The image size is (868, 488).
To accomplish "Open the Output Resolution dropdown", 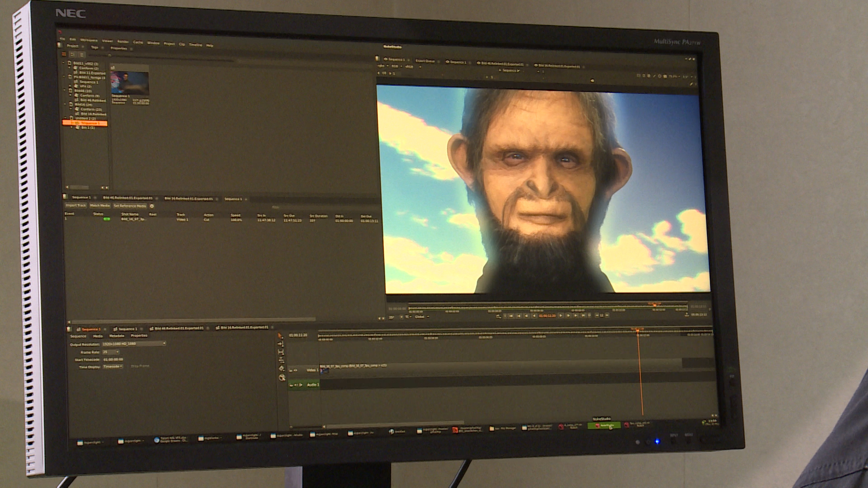I will 134,344.
